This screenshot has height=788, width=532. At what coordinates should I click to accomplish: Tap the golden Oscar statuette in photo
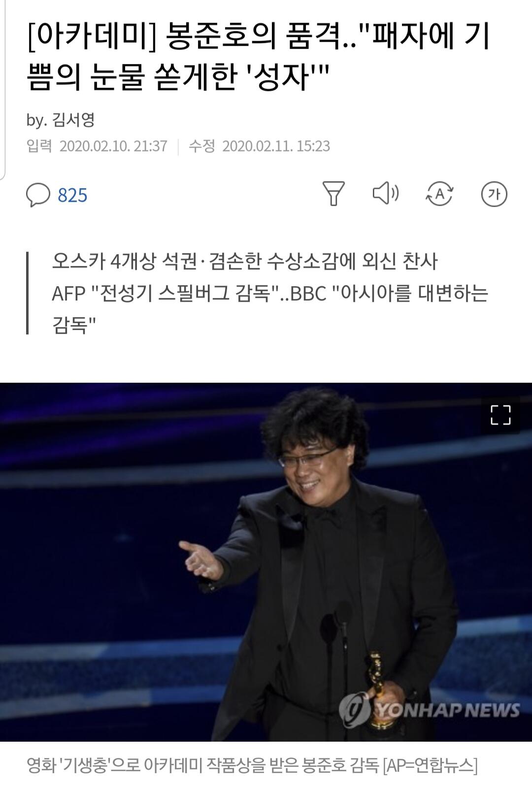tap(378, 690)
